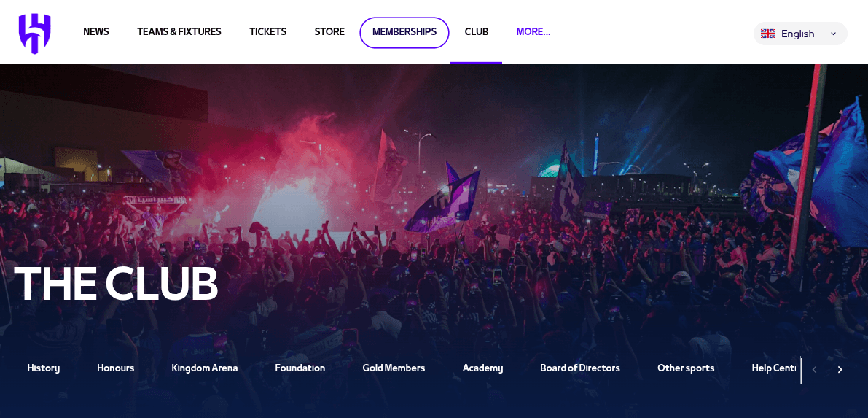Expand the English language dropdown

800,34
